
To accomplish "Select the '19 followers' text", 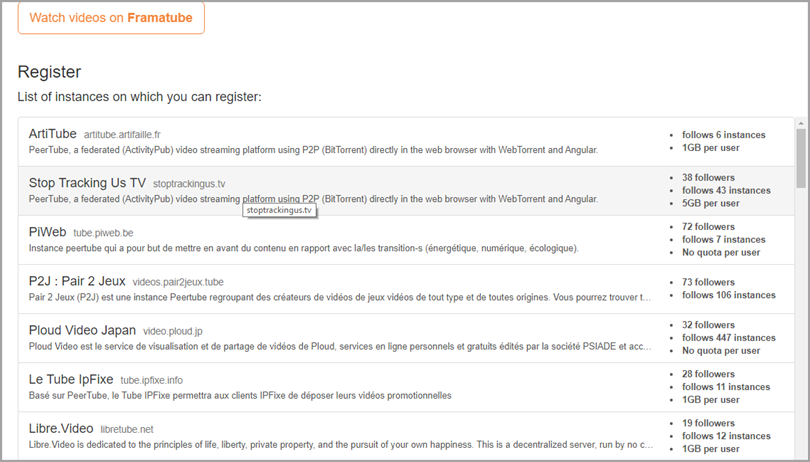I will (708, 423).
